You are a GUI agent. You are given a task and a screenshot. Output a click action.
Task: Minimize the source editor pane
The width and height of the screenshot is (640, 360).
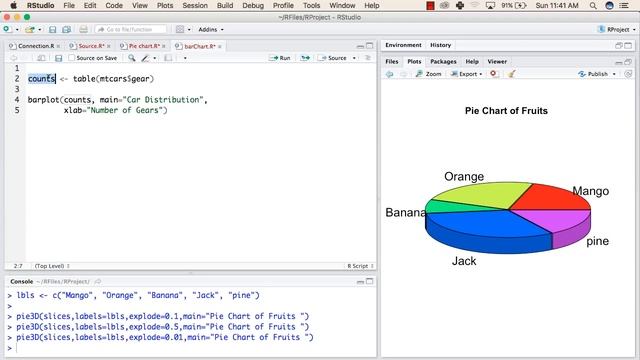point(360,46)
